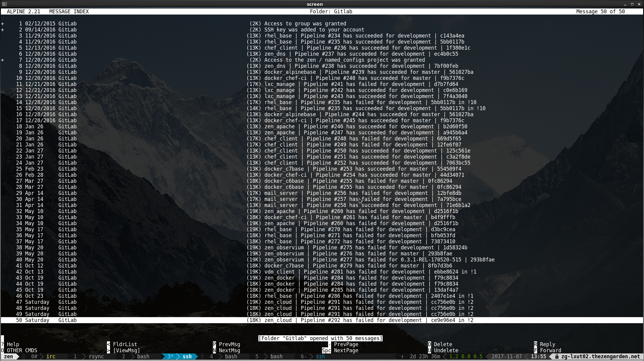
Task: Select message 18 zen_apache Pipeline #246
Action: pos(322,126)
